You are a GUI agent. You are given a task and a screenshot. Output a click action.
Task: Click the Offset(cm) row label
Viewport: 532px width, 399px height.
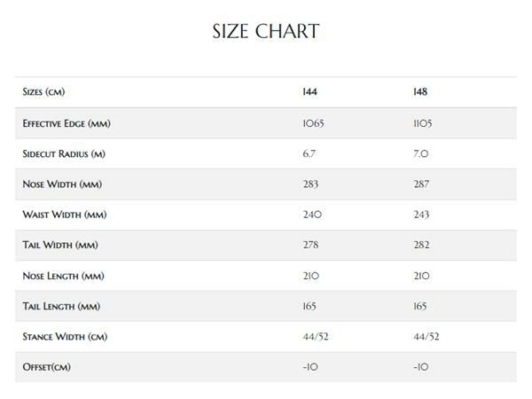point(46,368)
